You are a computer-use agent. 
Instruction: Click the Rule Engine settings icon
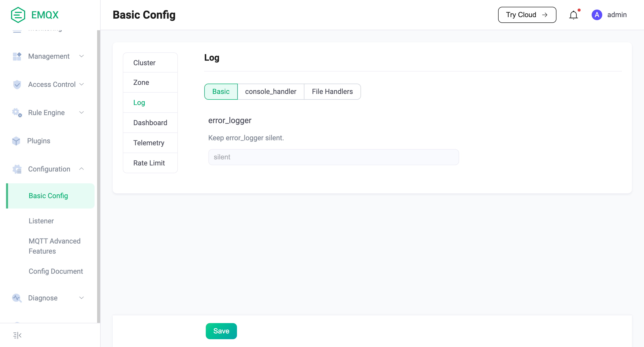tap(17, 112)
